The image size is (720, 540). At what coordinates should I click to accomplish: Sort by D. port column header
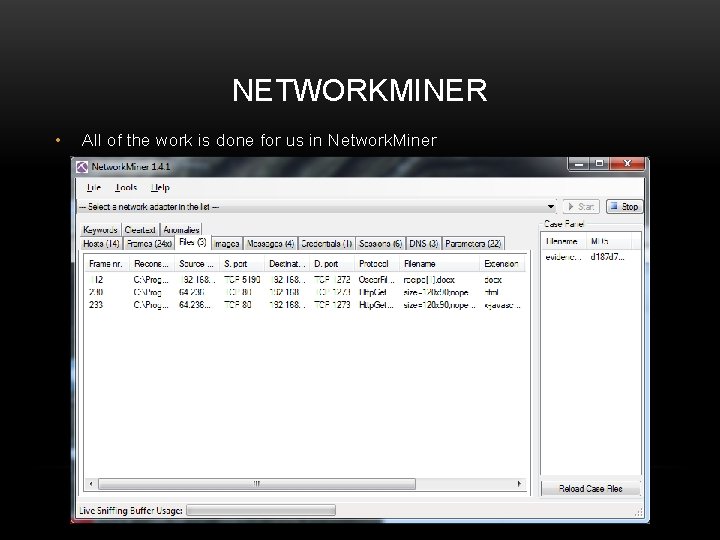332,264
